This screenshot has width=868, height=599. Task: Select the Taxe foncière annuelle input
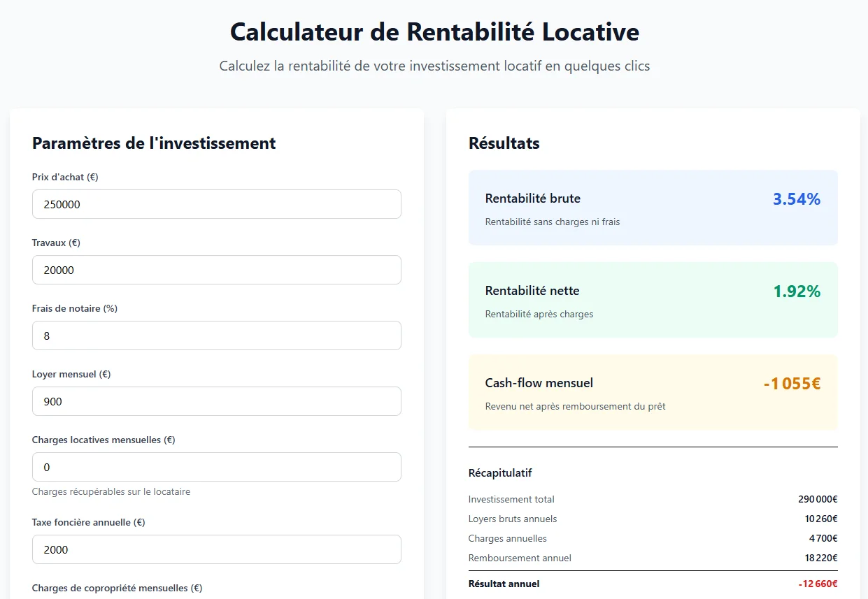[x=217, y=549]
